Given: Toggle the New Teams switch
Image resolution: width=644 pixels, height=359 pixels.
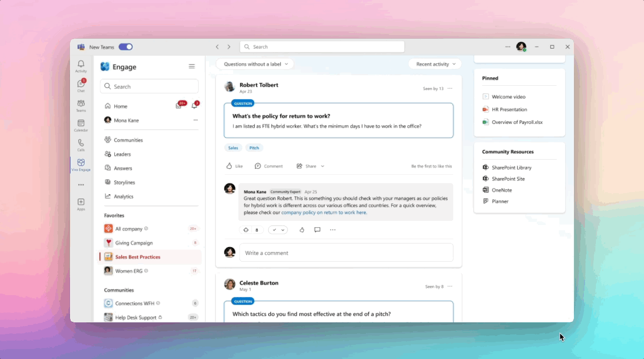Looking at the screenshot, I should tap(125, 47).
